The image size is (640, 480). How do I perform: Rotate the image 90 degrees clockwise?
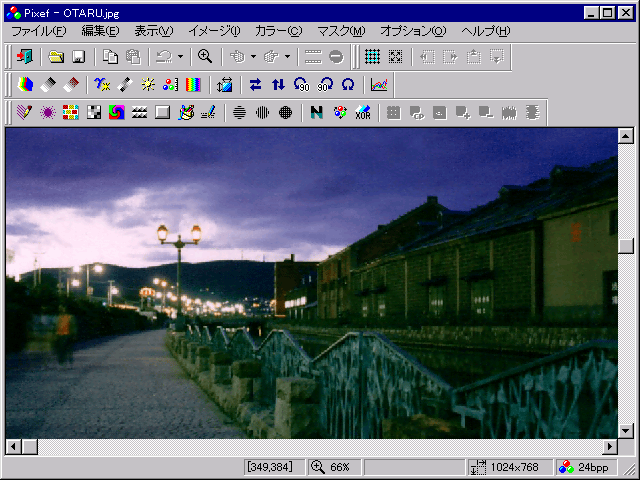point(325,84)
